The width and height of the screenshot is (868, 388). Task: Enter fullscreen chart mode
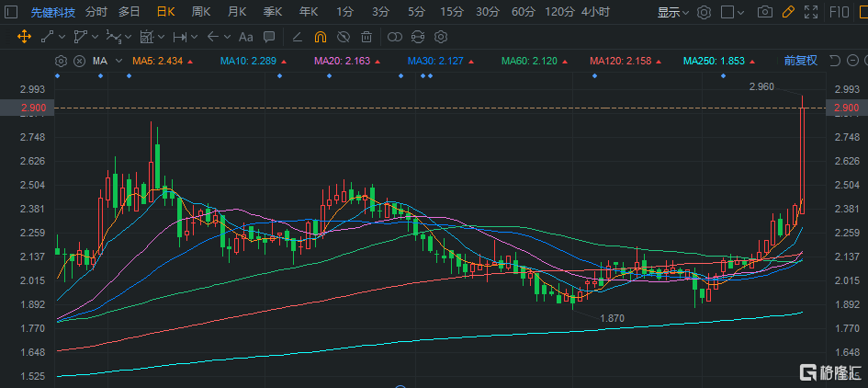tap(811, 13)
